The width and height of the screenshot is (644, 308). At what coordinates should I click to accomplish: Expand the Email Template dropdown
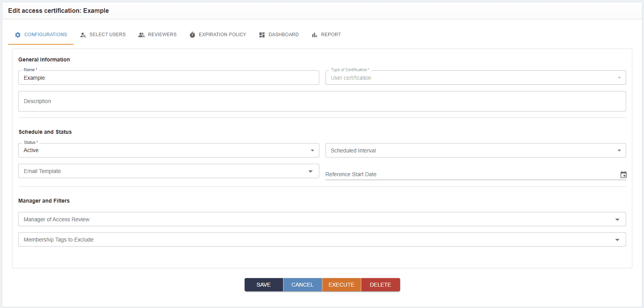[x=310, y=171]
